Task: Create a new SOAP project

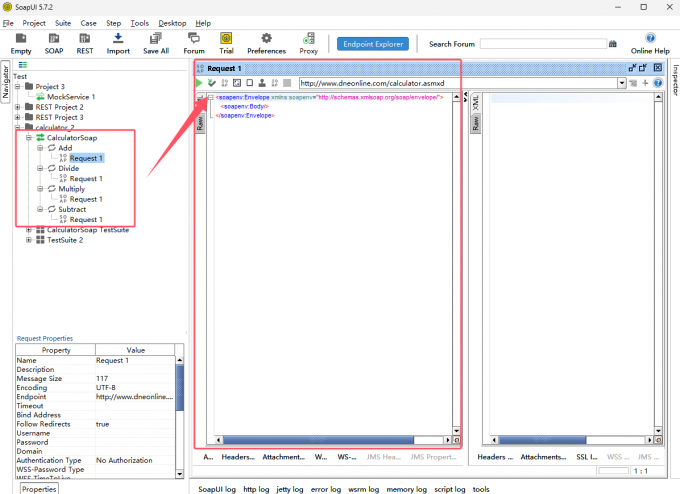Action: click(x=54, y=43)
